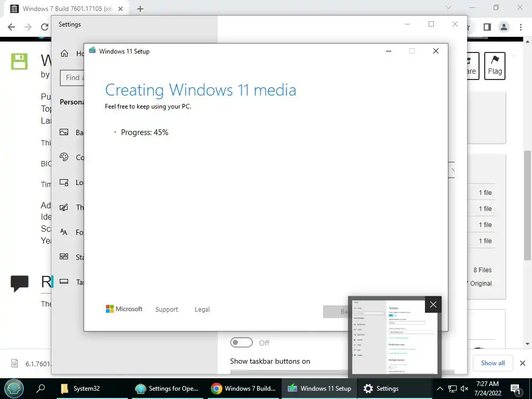Image resolution: width=532 pixels, height=399 pixels.
Task: Click the Microsoft logo in Setup
Action: (x=124, y=309)
